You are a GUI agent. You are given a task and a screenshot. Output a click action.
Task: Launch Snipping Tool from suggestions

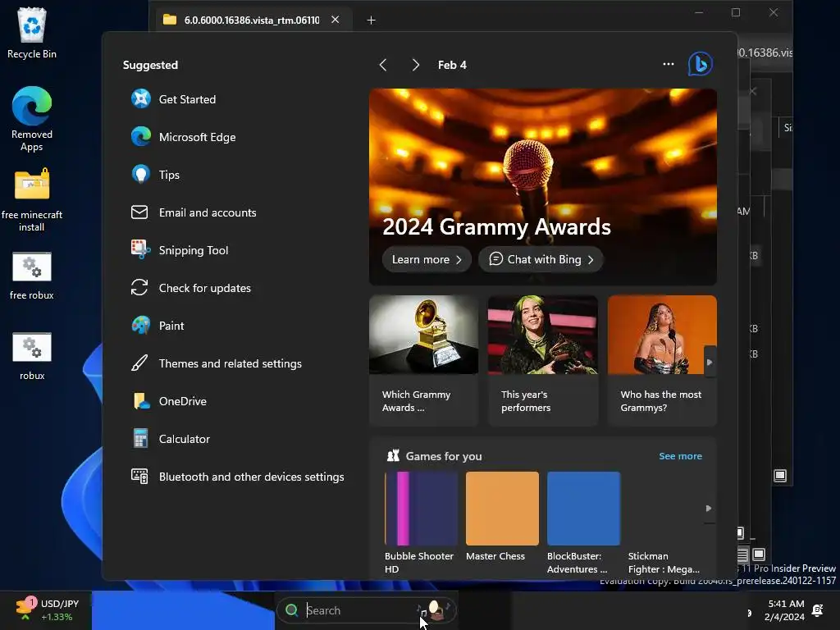(180, 250)
